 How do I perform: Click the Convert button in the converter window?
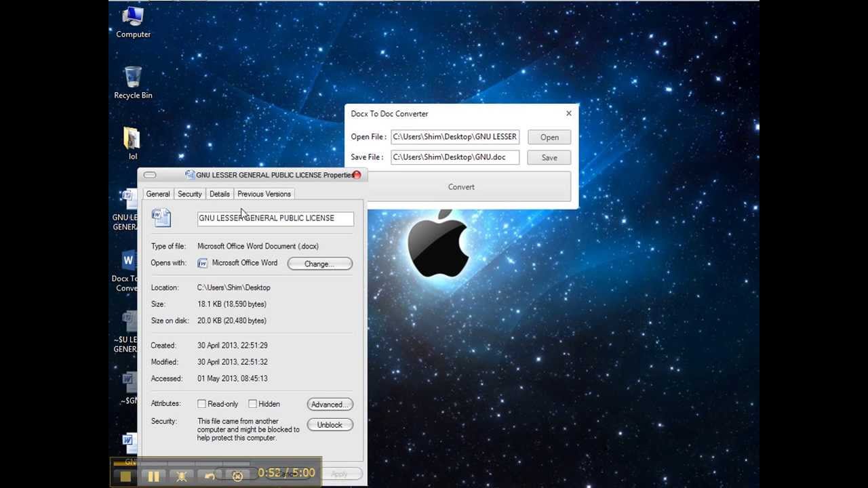pyautogui.click(x=461, y=187)
